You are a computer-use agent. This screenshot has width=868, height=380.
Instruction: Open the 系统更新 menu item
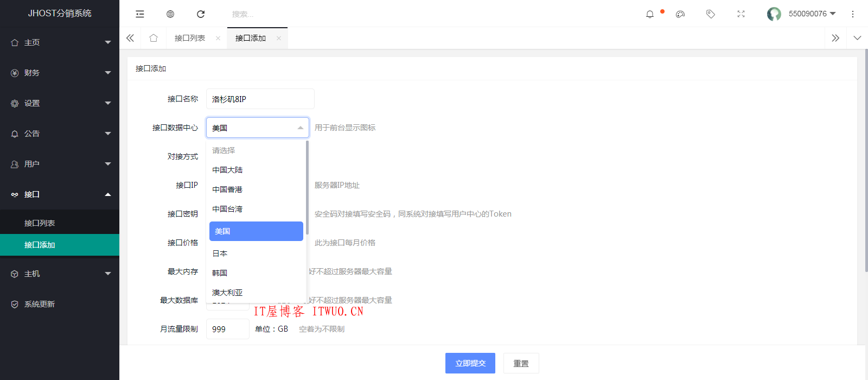click(x=60, y=304)
